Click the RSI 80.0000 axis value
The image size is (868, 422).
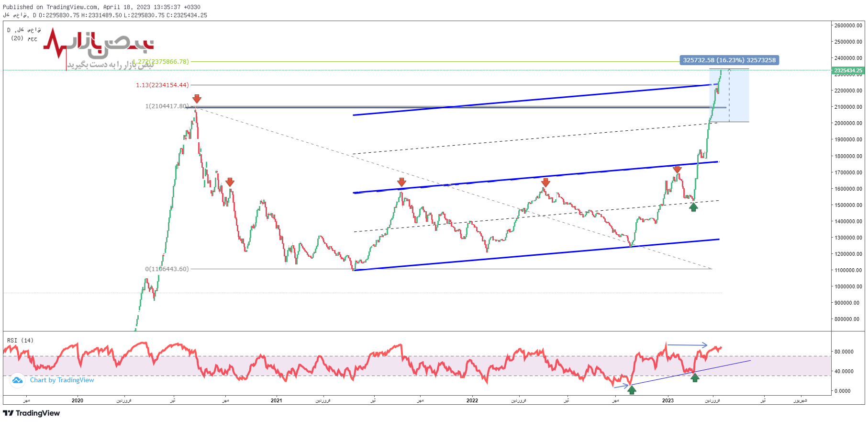(x=844, y=352)
